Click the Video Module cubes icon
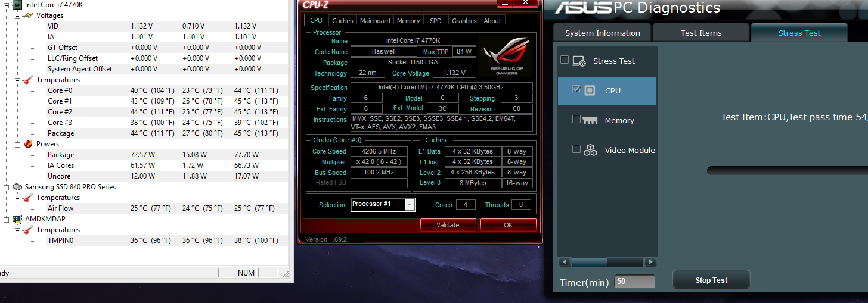 point(590,150)
